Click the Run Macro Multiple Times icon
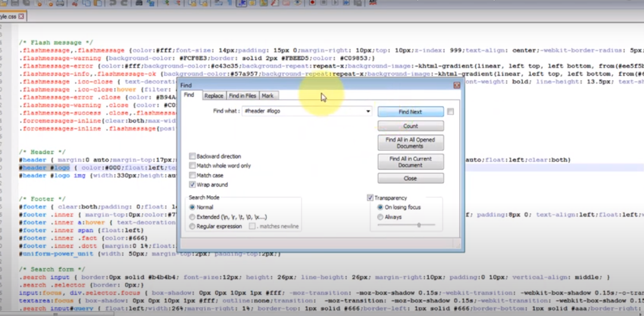The width and height of the screenshot is (644, 316). [346, 2]
